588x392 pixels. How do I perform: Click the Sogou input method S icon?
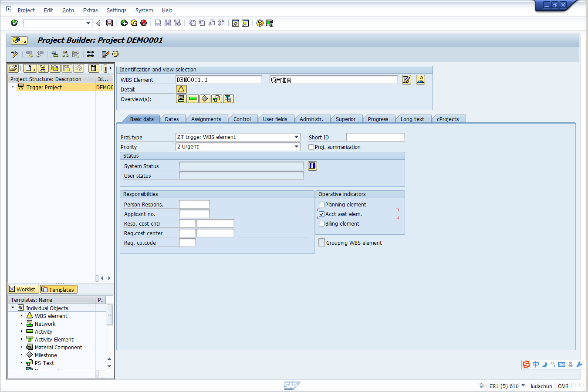click(x=527, y=365)
